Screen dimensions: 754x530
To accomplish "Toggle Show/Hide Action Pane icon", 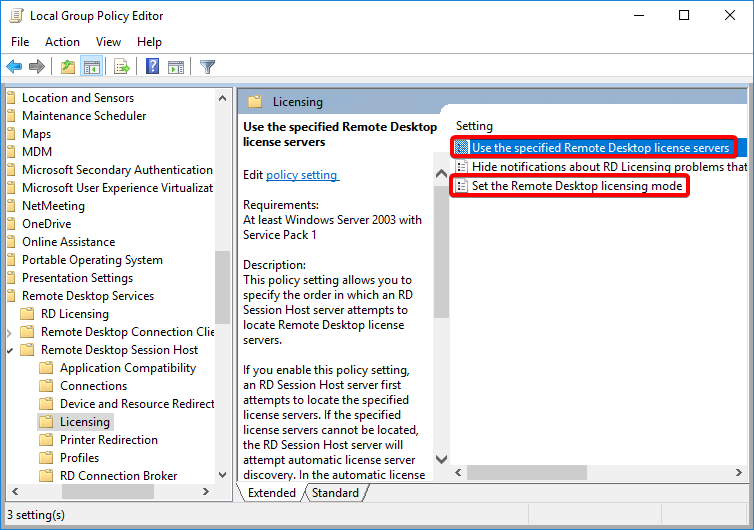I will 176,67.
